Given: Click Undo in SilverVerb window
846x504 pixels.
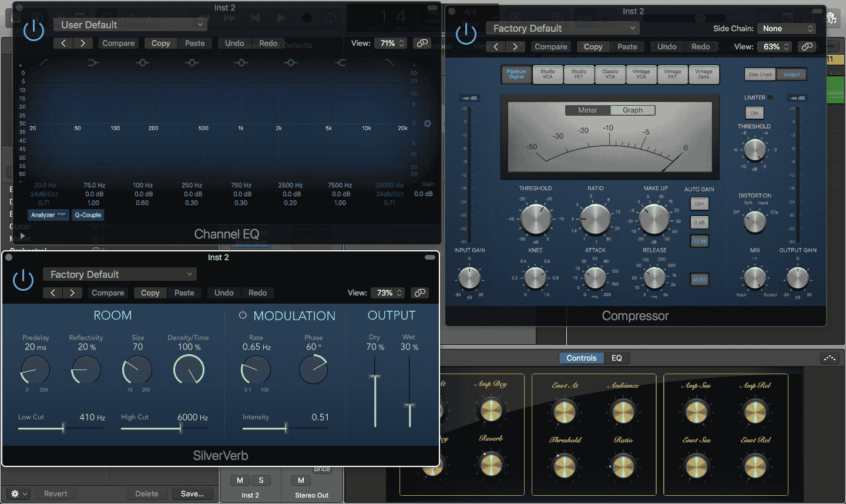Looking at the screenshot, I should (x=224, y=293).
